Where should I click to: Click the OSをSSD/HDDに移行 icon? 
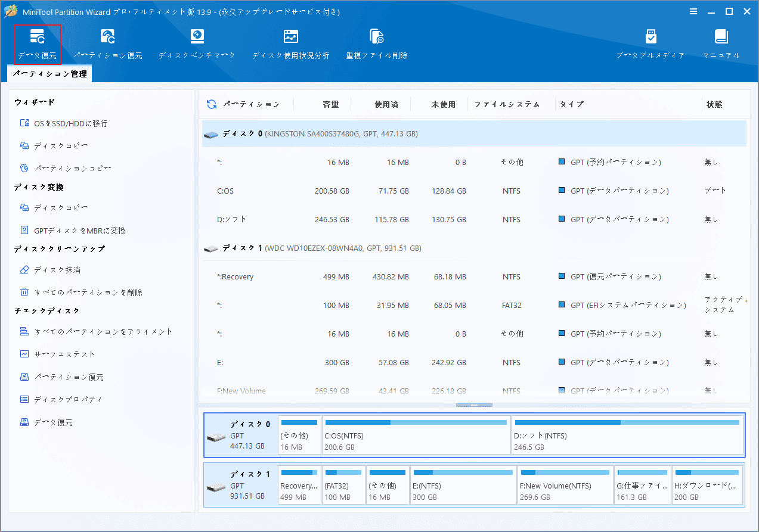pos(24,123)
